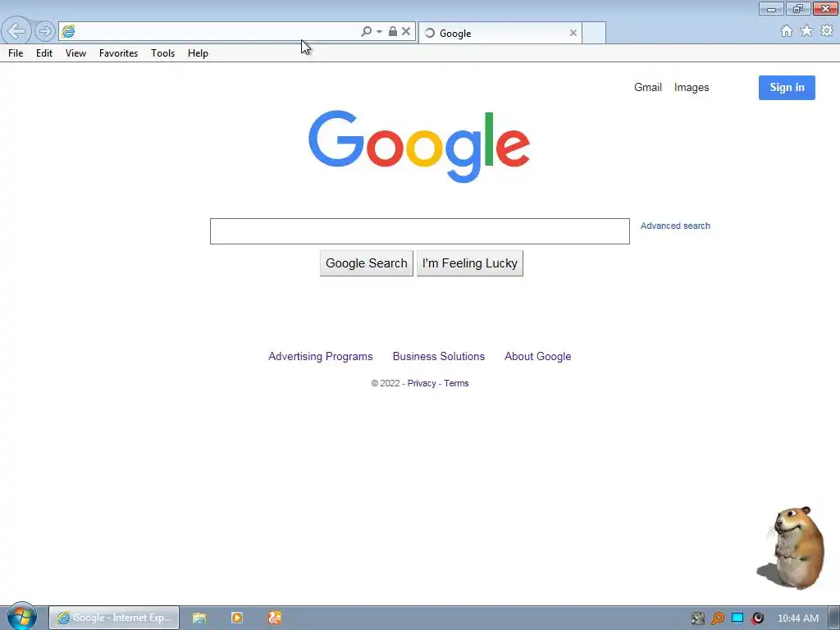Open Windows Media Player from the taskbar
The height and width of the screenshot is (630, 840).
click(x=237, y=619)
